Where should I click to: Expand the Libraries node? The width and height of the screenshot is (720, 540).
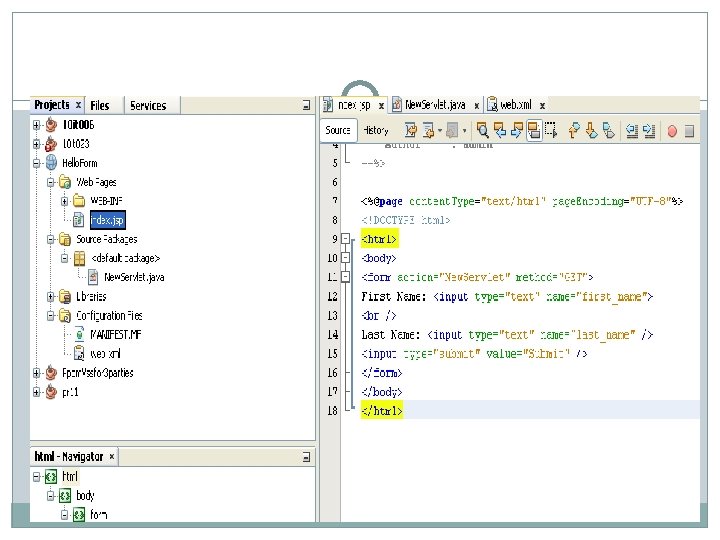point(51,297)
